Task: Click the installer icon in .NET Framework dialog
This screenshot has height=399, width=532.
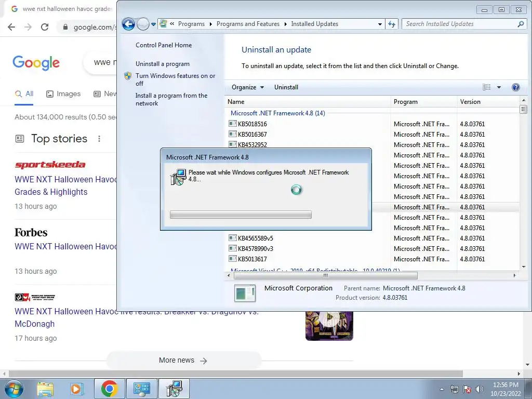Action: click(x=178, y=177)
